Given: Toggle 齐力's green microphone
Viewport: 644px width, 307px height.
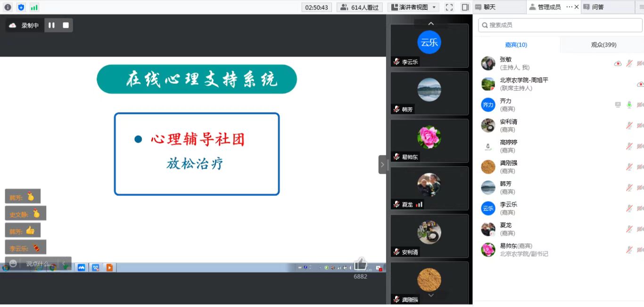Looking at the screenshot, I should (x=629, y=105).
